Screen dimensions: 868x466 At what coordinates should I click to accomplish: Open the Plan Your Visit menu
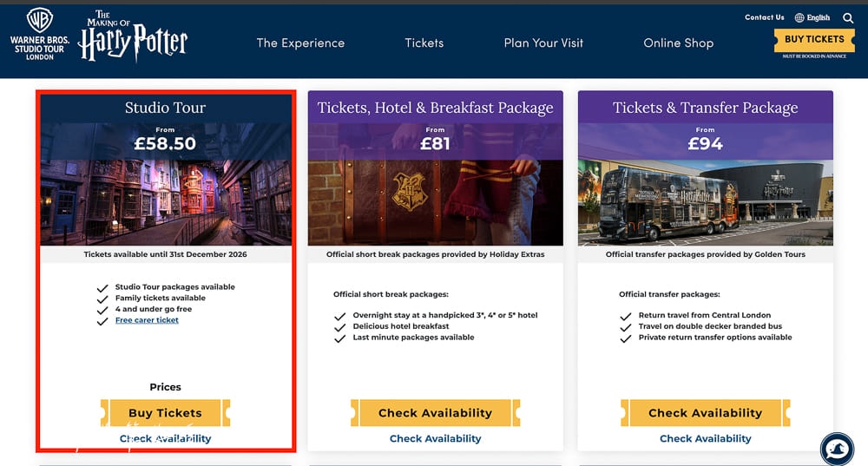tap(543, 43)
